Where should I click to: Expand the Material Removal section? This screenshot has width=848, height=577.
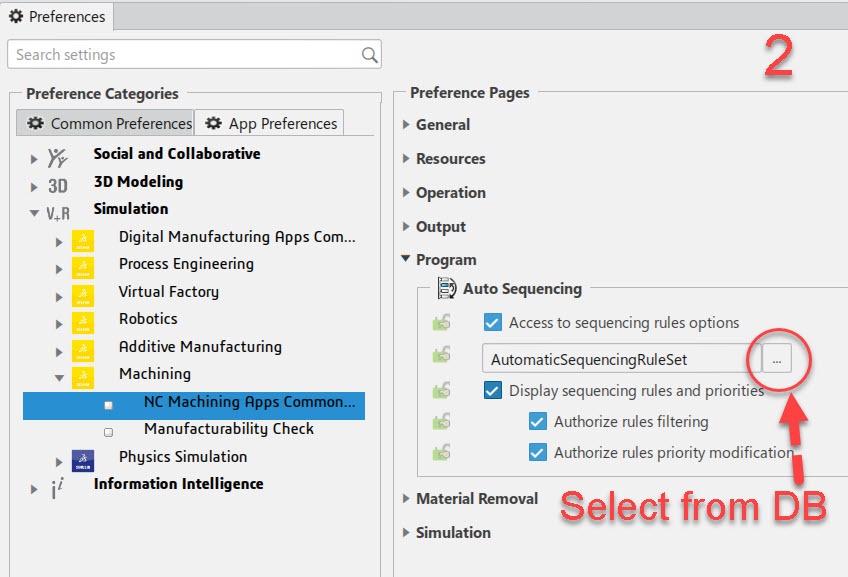406,499
